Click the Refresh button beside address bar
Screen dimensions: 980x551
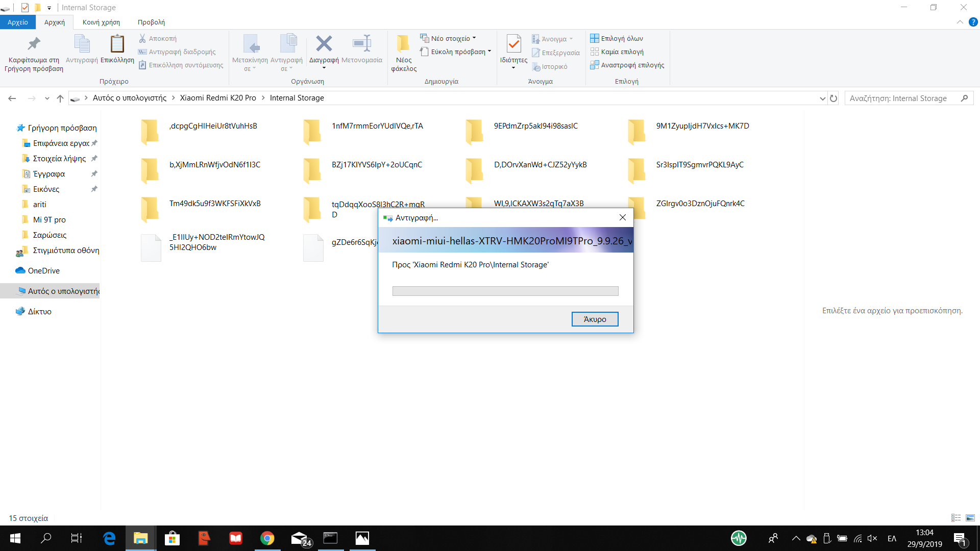coord(834,98)
